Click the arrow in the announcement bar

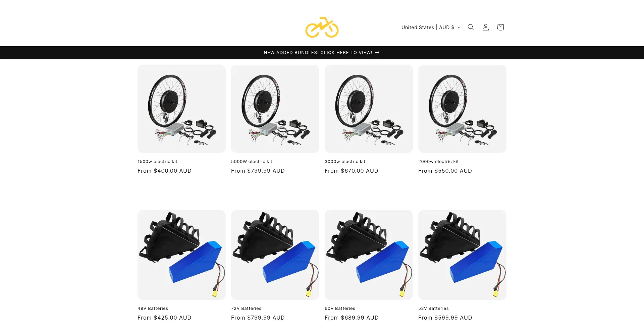click(x=377, y=52)
